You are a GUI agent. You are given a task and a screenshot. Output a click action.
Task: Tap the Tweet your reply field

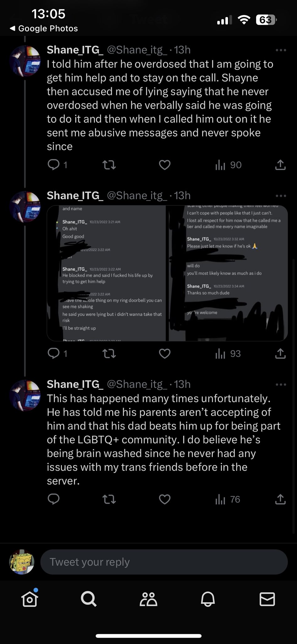coord(164,562)
